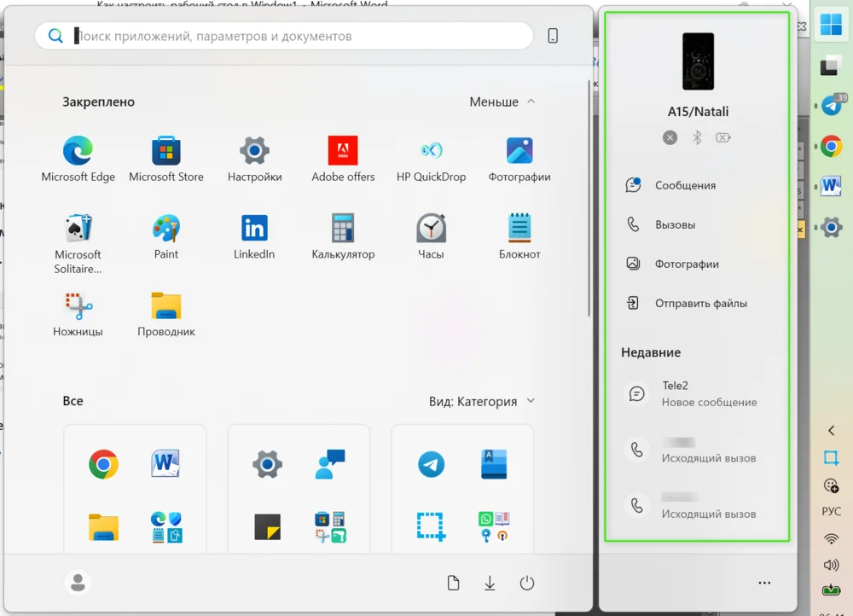Launch HP QuickDrop
The image size is (853, 616).
coord(431,159)
